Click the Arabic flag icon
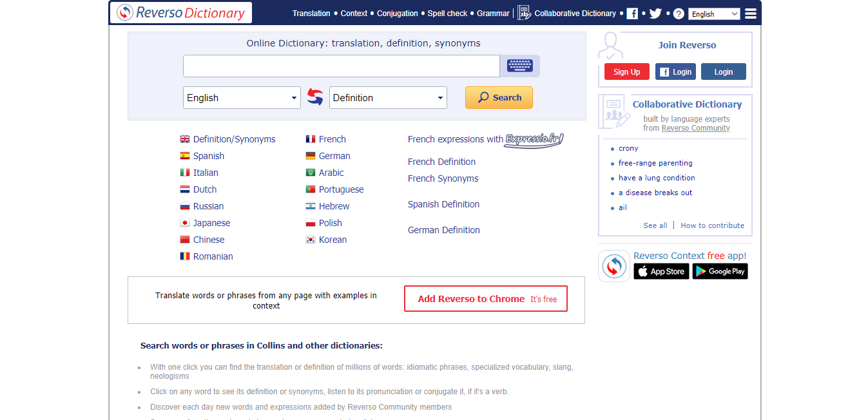Image resolution: width=868 pixels, height=420 pixels. click(311, 173)
